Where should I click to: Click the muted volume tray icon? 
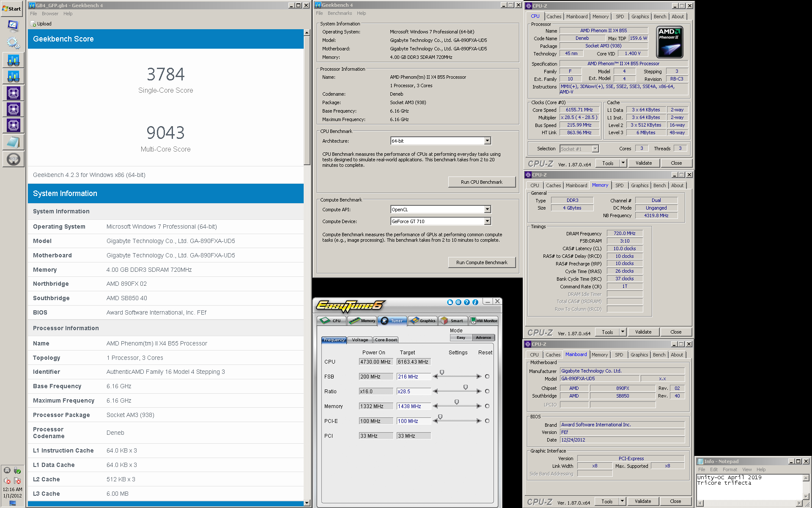point(7,481)
